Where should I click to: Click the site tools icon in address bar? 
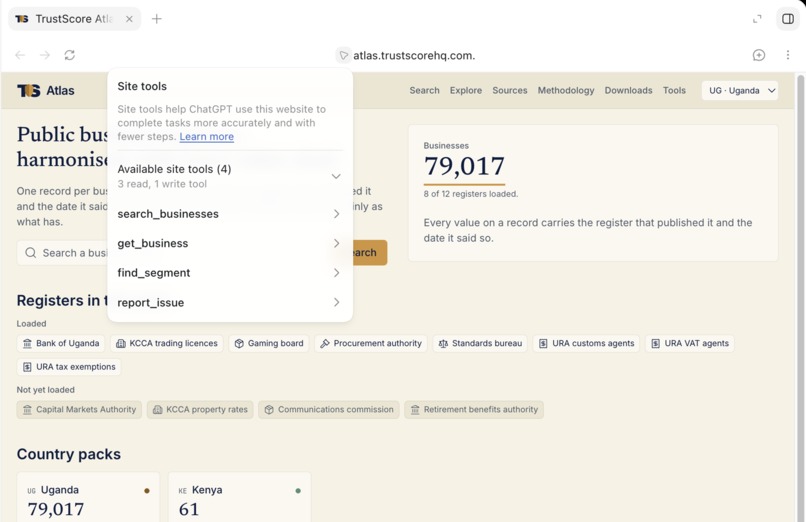point(343,55)
